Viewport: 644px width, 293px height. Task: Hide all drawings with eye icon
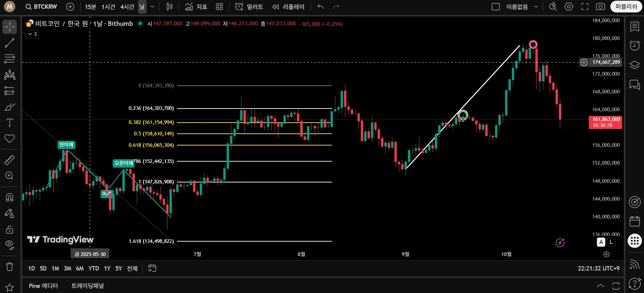[9, 245]
